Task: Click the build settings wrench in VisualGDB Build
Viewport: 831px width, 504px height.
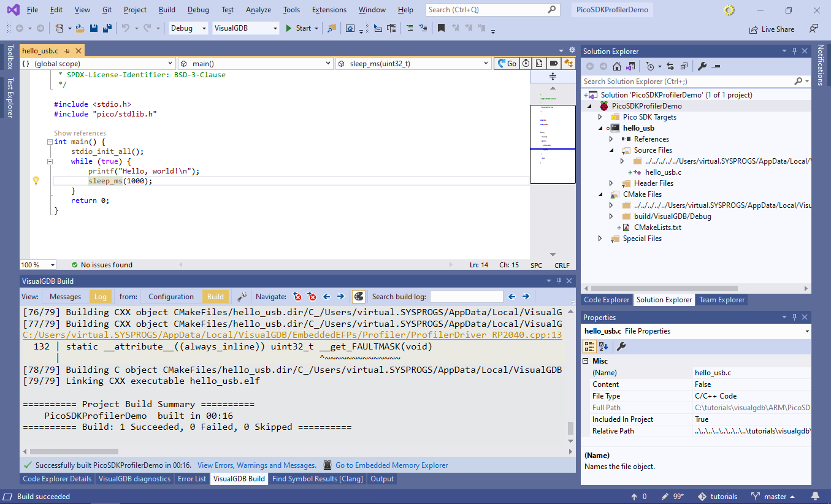Action: tap(242, 297)
